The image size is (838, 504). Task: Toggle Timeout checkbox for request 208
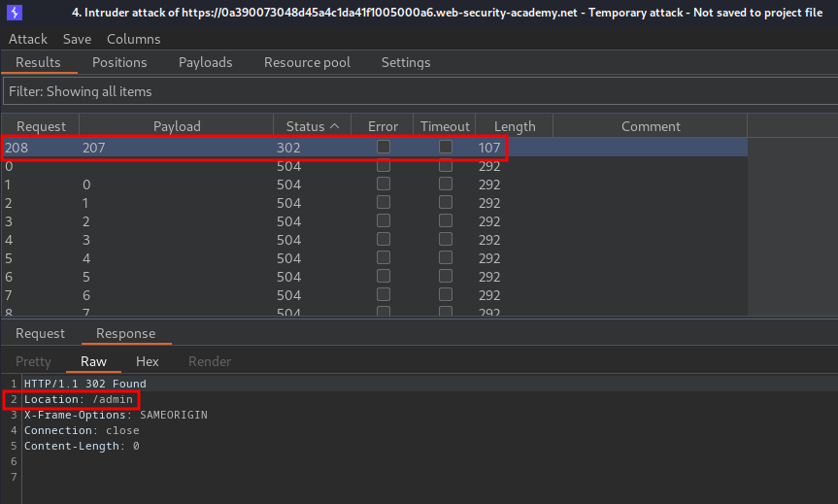click(446, 147)
